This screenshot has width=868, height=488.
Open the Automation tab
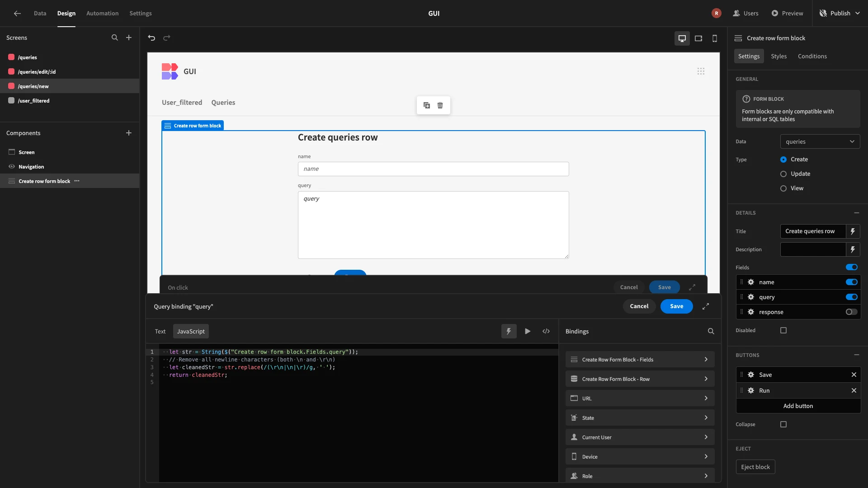point(102,13)
